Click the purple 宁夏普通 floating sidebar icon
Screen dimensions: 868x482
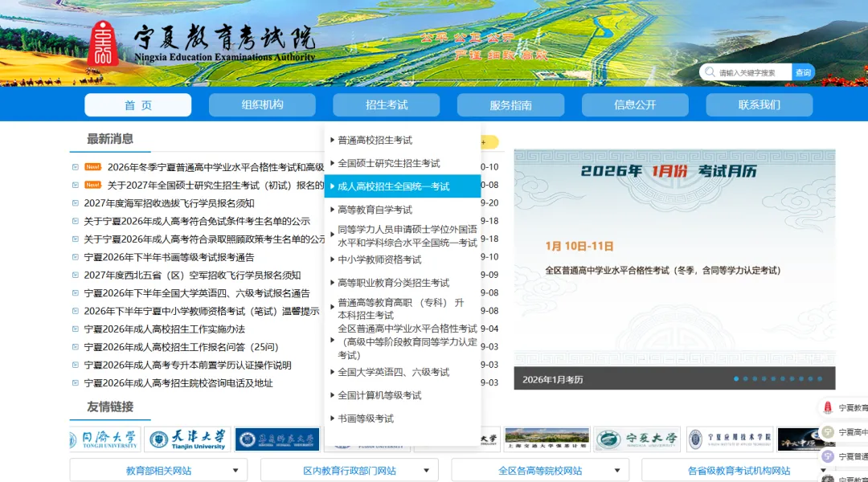click(828, 456)
